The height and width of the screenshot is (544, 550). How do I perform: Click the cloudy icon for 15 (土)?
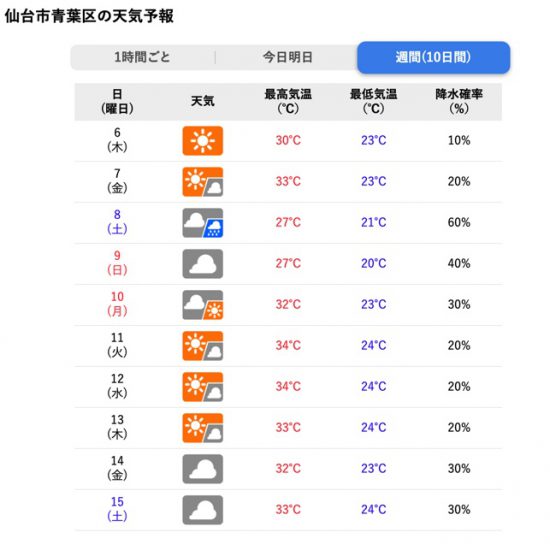(203, 510)
